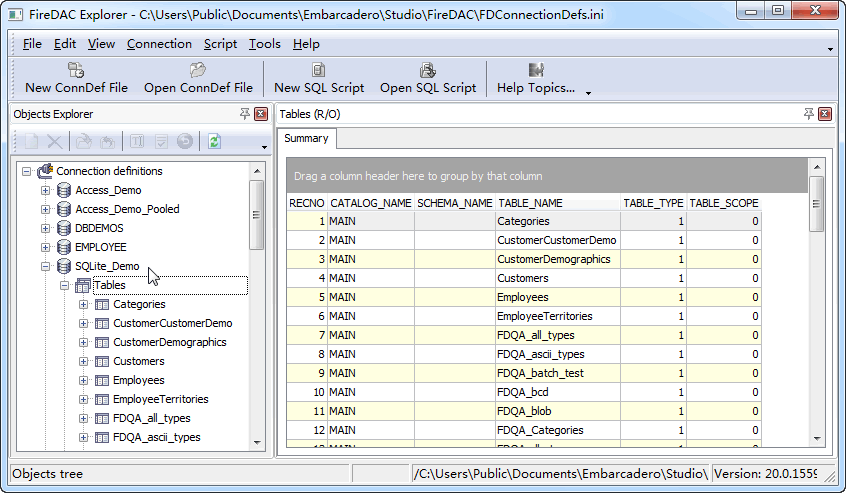Sort by the TABLE_NAME column header
The image size is (846, 493).
tap(558, 203)
